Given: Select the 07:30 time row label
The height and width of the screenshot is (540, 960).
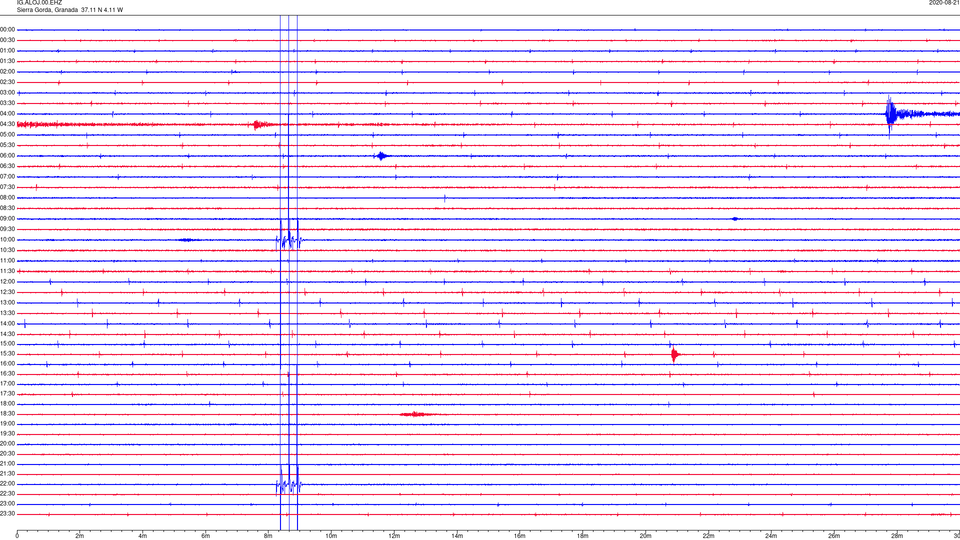Looking at the screenshot, I should pyautogui.click(x=8, y=187).
